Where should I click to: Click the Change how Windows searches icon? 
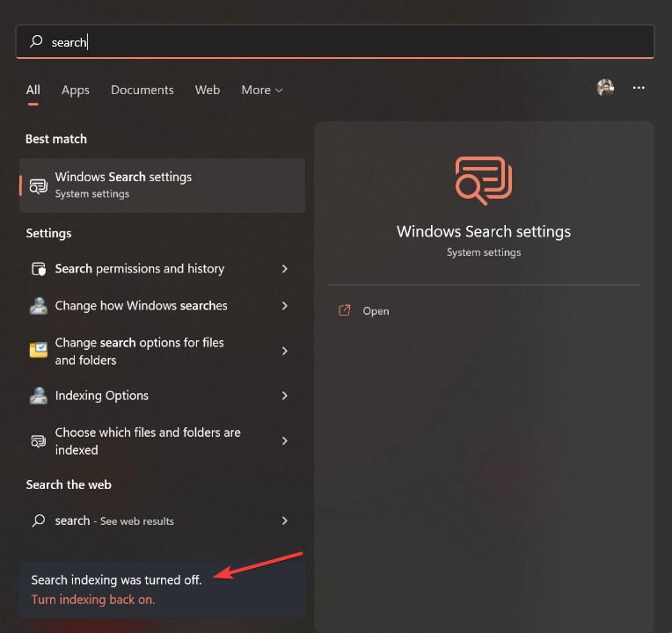coord(38,306)
